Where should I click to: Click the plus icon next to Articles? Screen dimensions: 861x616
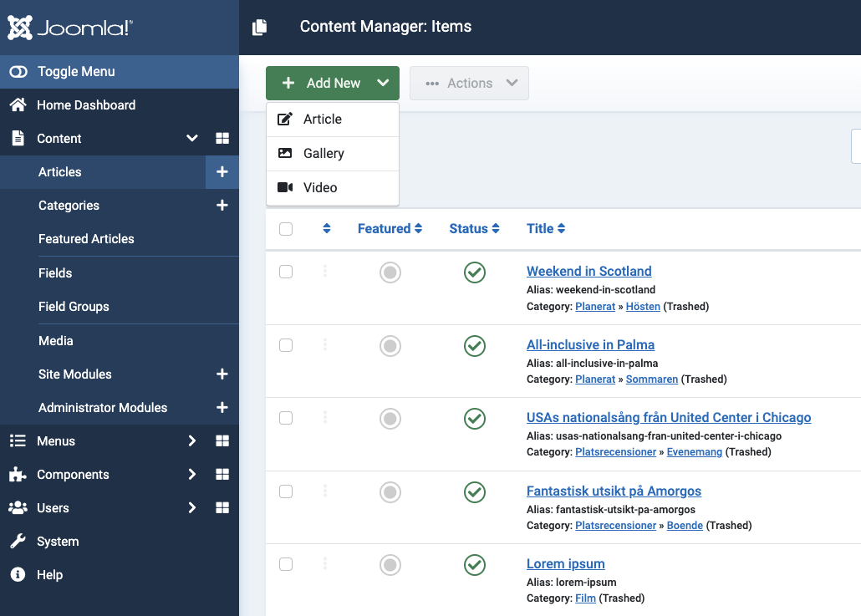[x=222, y=172]
